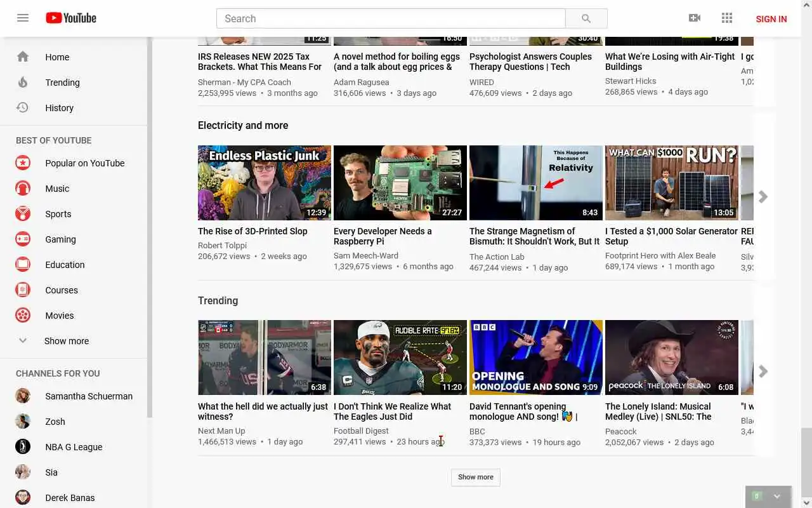
Task: Open Endless Plastic Junk video thumbnail
Action: (x=265, y=183)
